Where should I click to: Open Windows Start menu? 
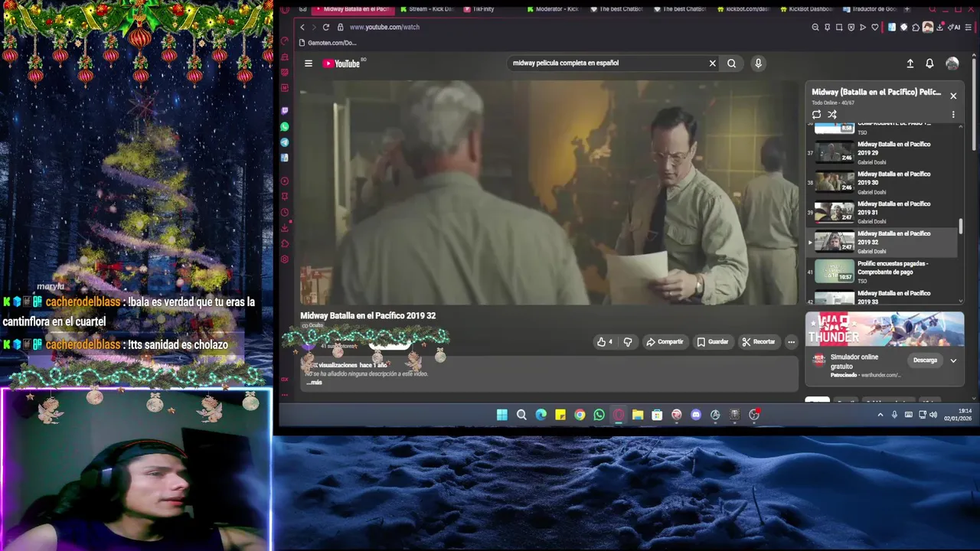502,415
